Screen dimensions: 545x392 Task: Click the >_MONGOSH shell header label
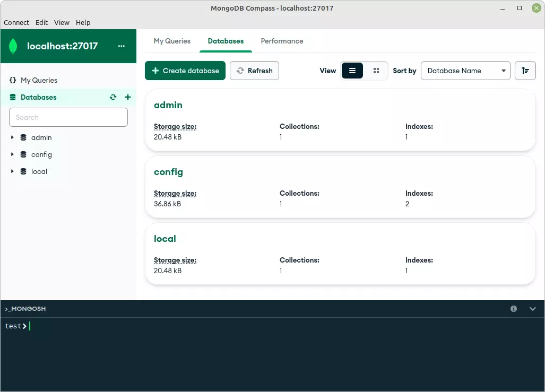click(x=25, y=309)
